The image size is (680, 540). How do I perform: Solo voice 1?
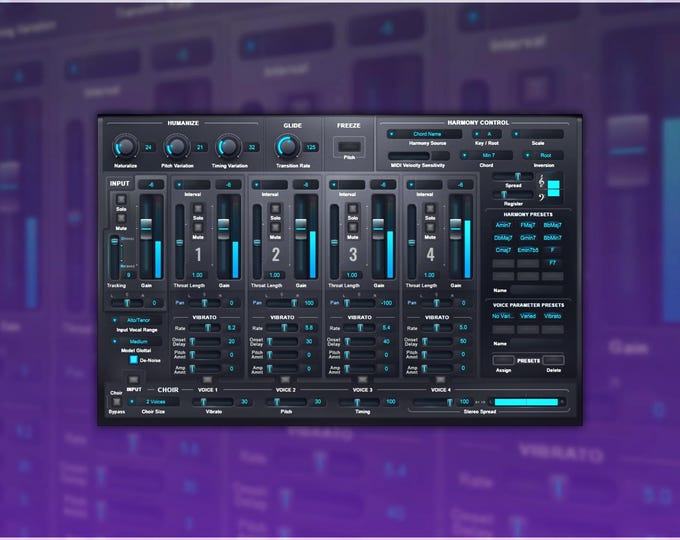click(198, 209)
